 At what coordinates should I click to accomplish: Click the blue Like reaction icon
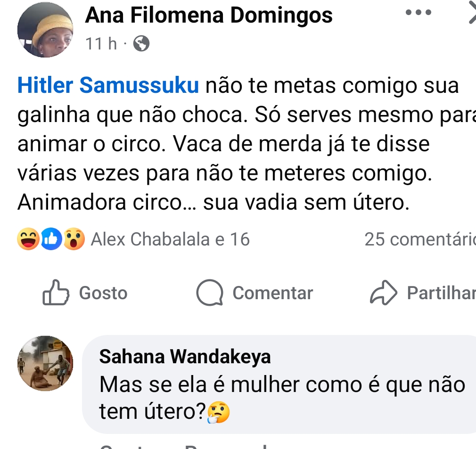click(x=50, y=239)
